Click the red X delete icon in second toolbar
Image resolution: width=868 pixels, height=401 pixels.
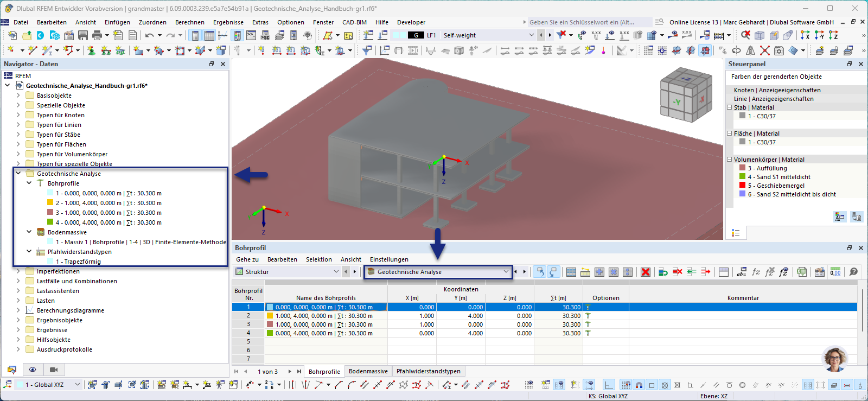click(x=765, y=50)
